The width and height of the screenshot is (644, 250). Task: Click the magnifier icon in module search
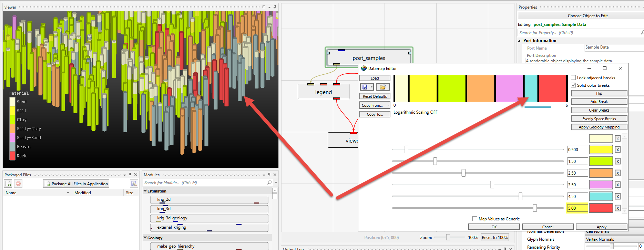click(269, 183)
